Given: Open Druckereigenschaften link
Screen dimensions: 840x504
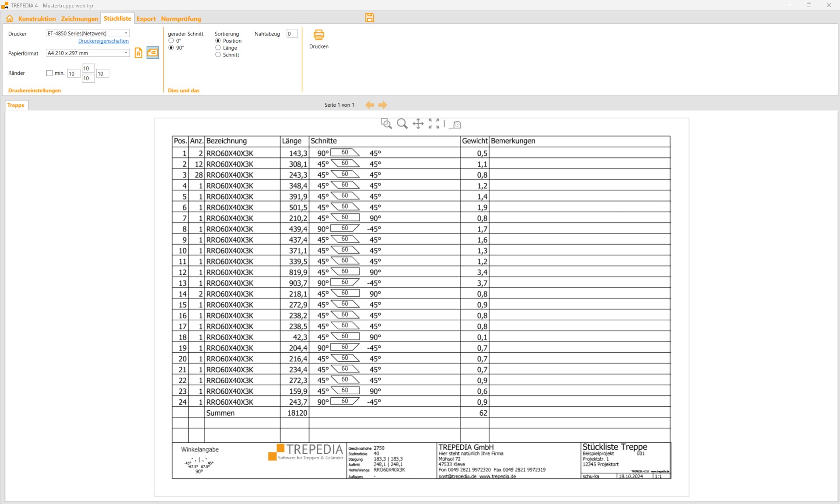Looking at the screenshot, I should click(103, 41).
